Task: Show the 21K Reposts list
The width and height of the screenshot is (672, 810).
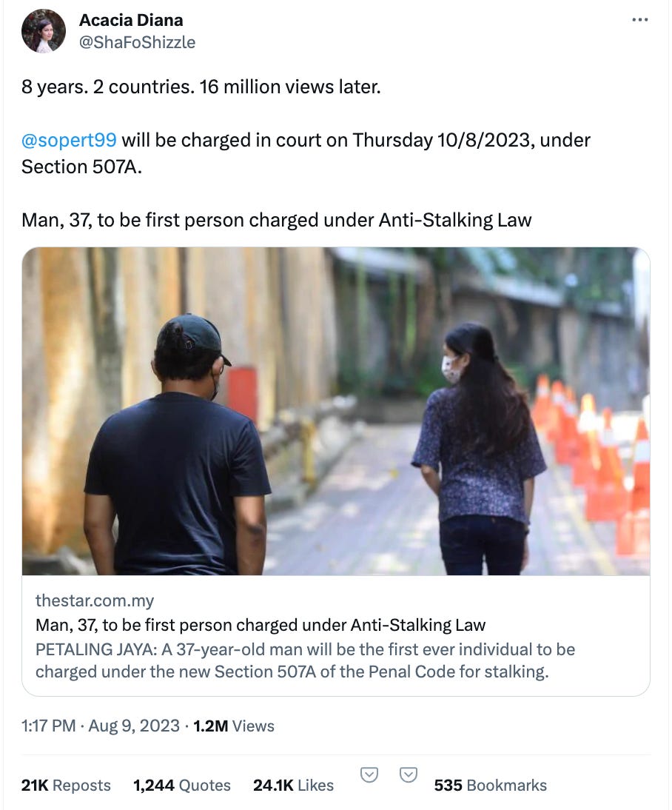Action: pyautogui.click(x=66, y=786)
